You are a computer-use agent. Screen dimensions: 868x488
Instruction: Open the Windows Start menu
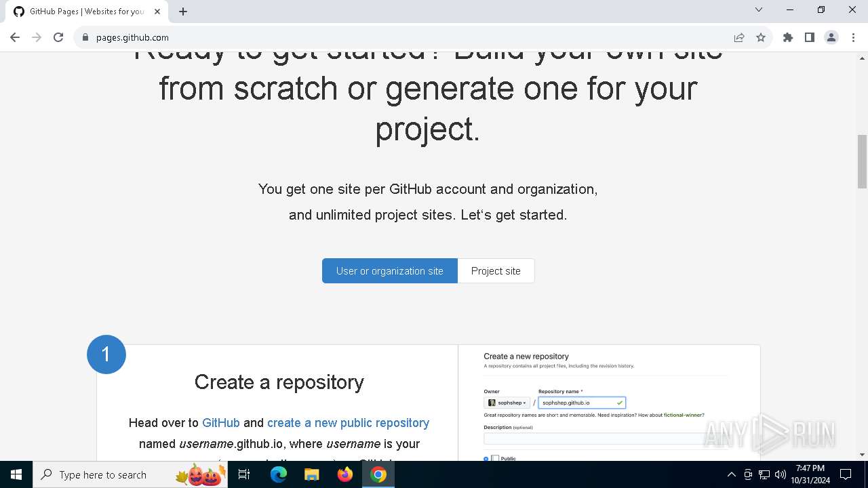tap(16, 474)
